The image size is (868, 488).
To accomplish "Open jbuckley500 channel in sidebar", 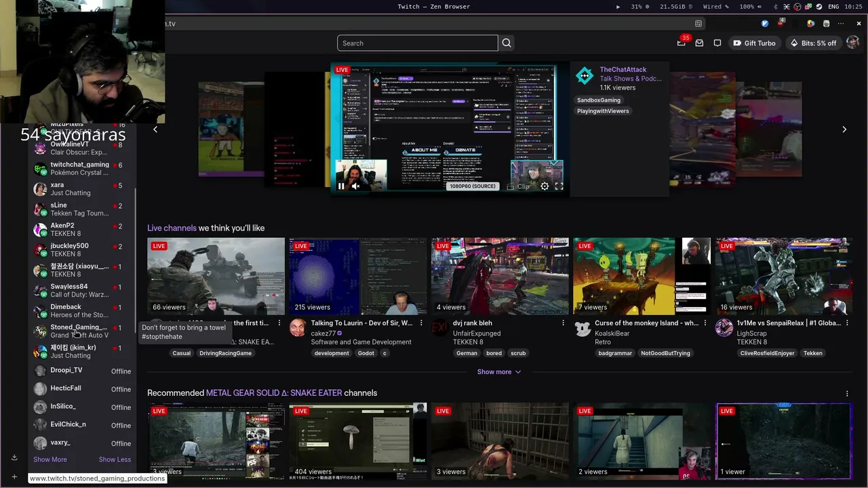I will (82, 250).
